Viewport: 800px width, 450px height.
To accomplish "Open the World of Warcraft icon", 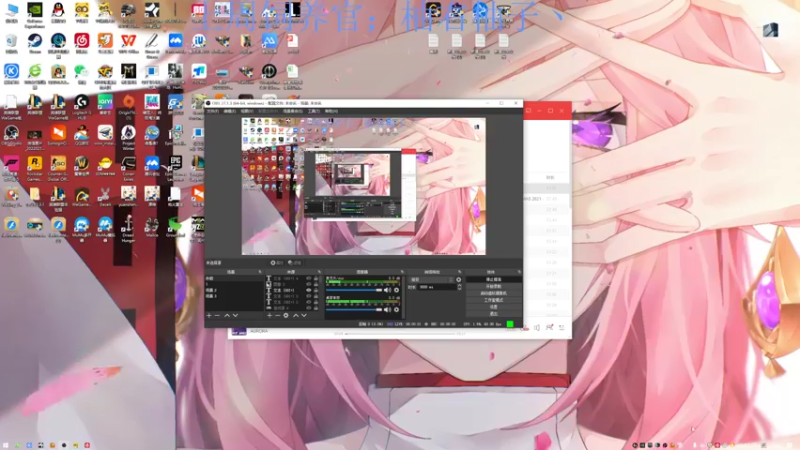I will 82,164.
